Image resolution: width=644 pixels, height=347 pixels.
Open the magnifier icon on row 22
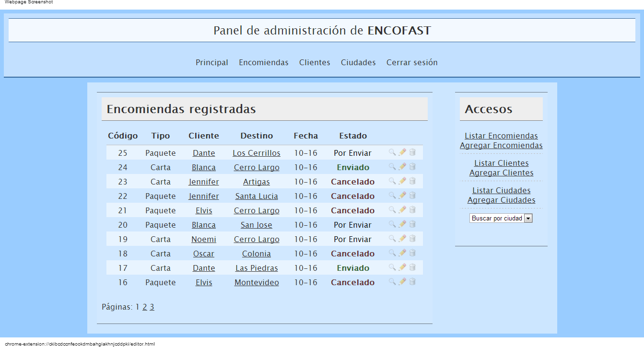(391, 195)
